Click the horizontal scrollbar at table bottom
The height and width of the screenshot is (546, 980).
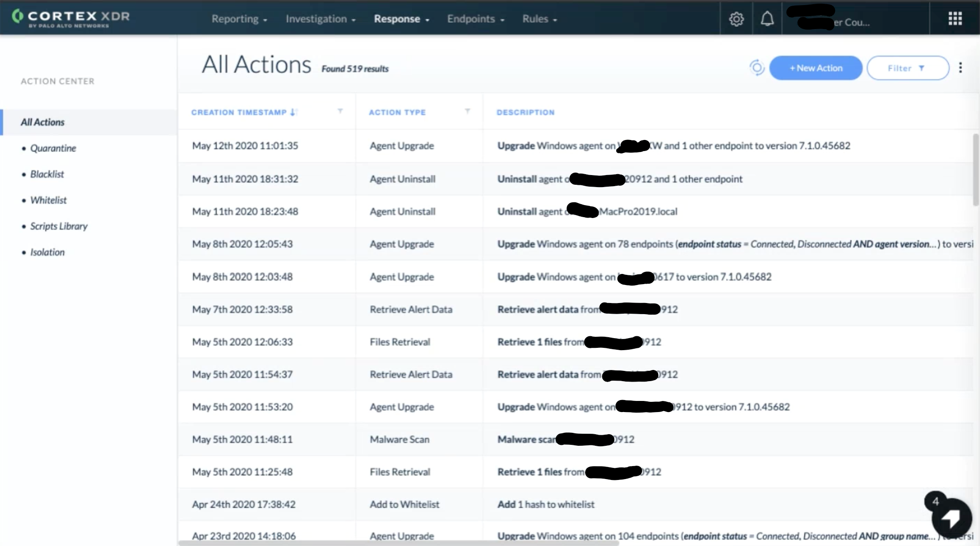[398, 543]
